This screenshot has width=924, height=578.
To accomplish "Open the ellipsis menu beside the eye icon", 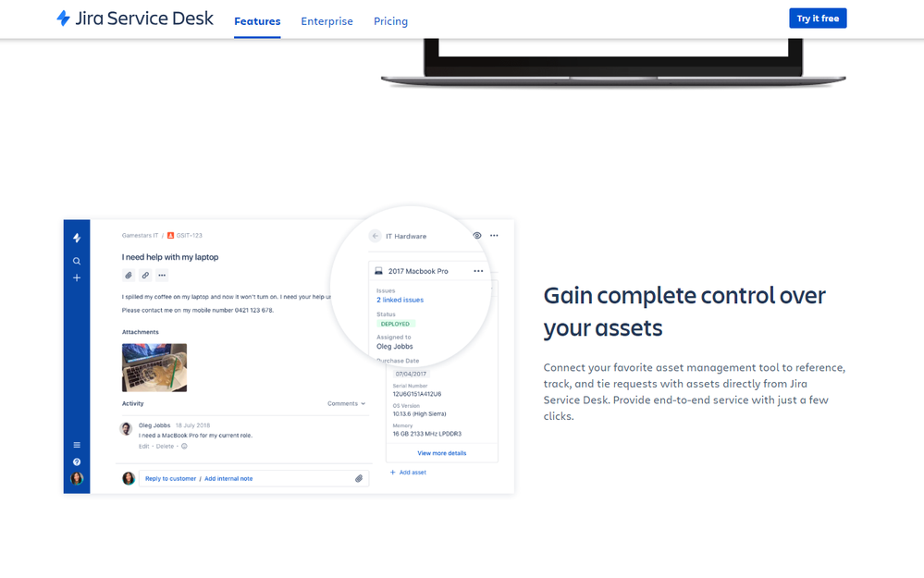I will click(x=495, y=236).
